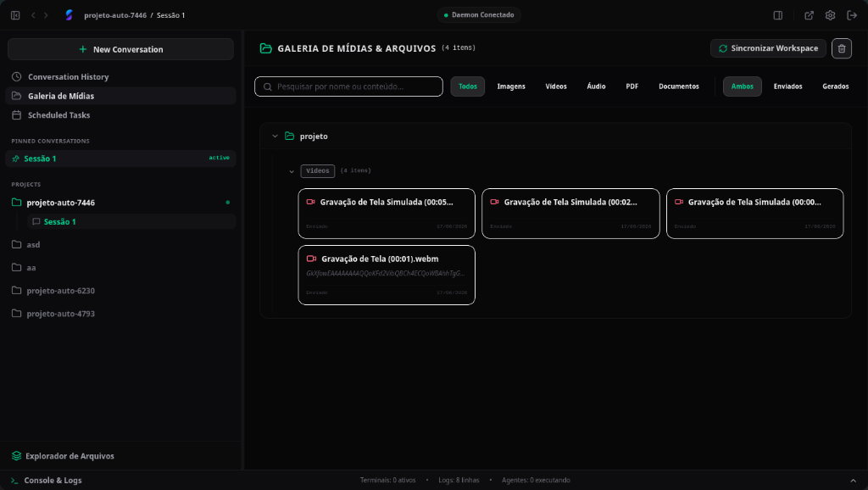This screenshot has height=490, width=868.
Task: Click the chat icon beside nested Sessão 1
Action: tap(36, 221)
